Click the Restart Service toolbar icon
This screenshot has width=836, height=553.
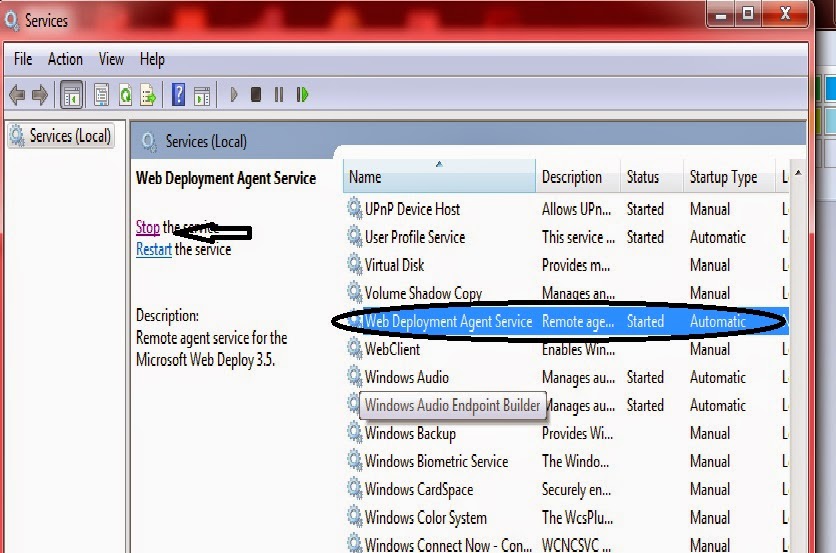point(302,95)
